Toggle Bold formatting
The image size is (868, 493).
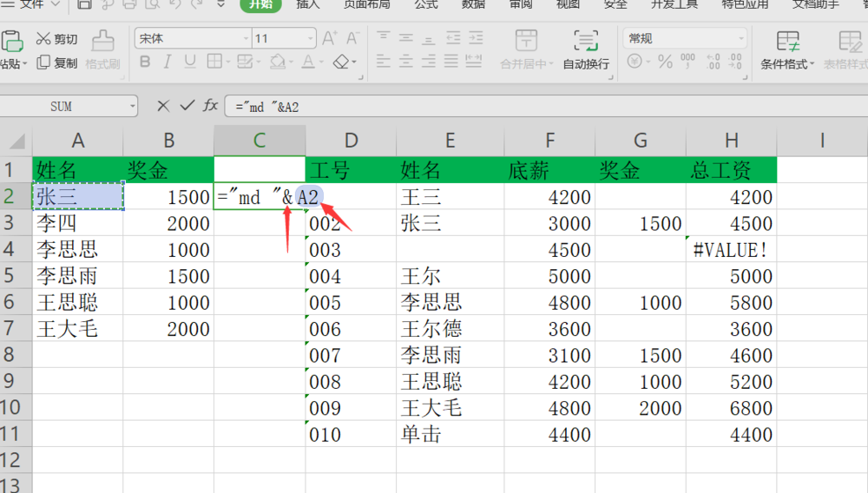click(145, 62)
